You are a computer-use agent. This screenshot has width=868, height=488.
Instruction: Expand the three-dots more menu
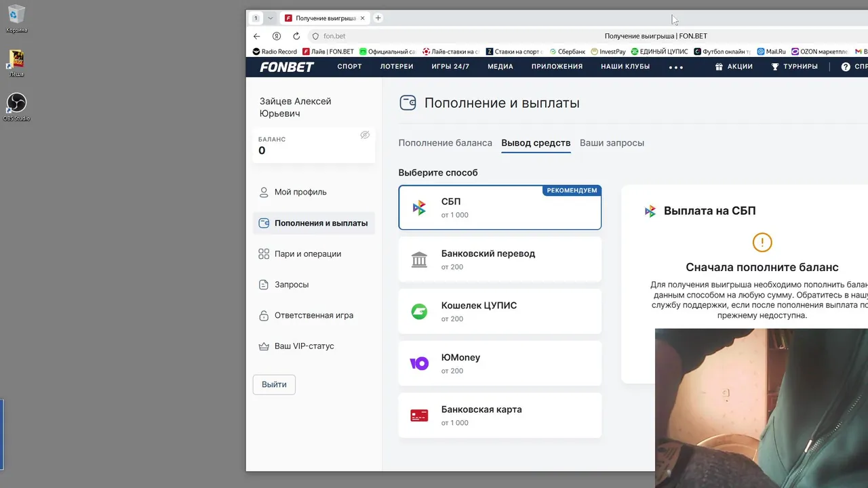(x=676, y=67)
